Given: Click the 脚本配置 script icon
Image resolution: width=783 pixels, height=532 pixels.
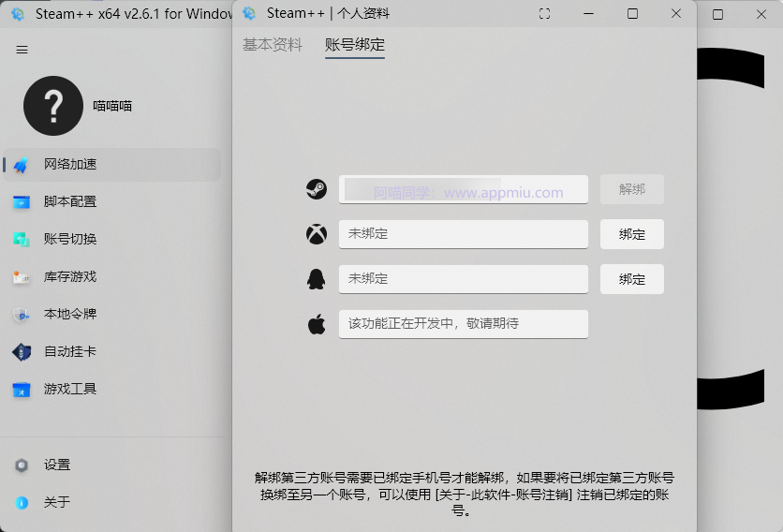Looking at the screenshot, I should tap(21, 201).
